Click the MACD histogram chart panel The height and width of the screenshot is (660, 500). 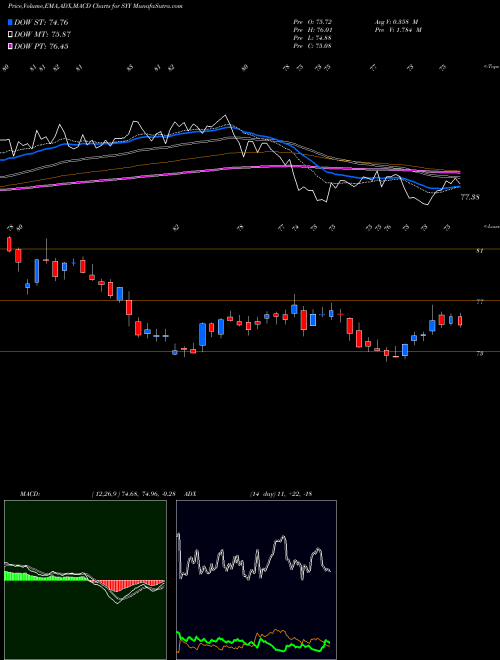tap(85, 580)
